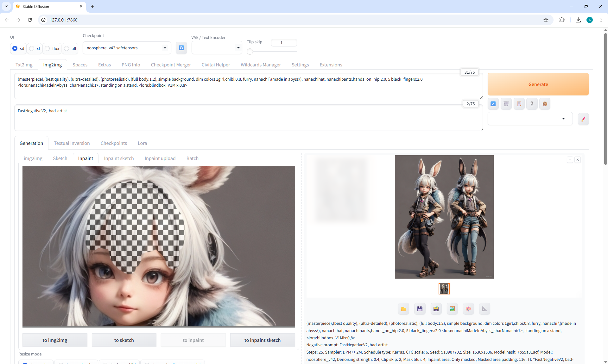
Task: Click the triangle ruler send-to-extras icon
Action: point(484,309)
